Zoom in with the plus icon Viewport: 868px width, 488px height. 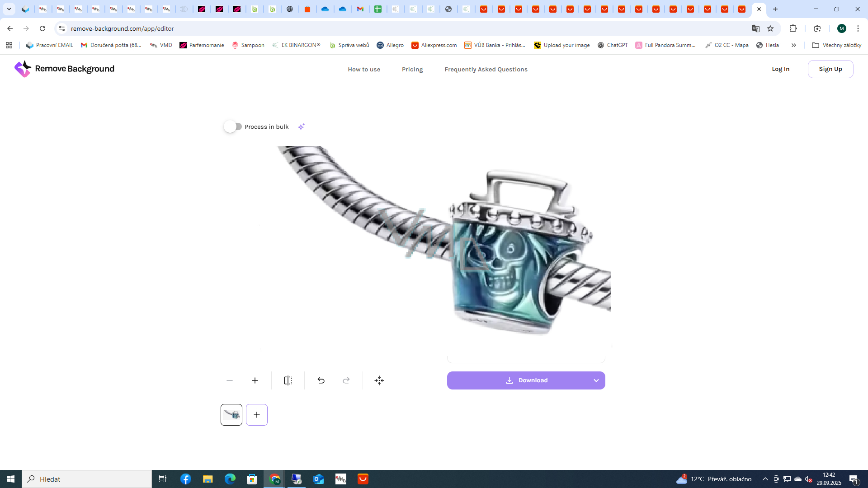[255, 380]
